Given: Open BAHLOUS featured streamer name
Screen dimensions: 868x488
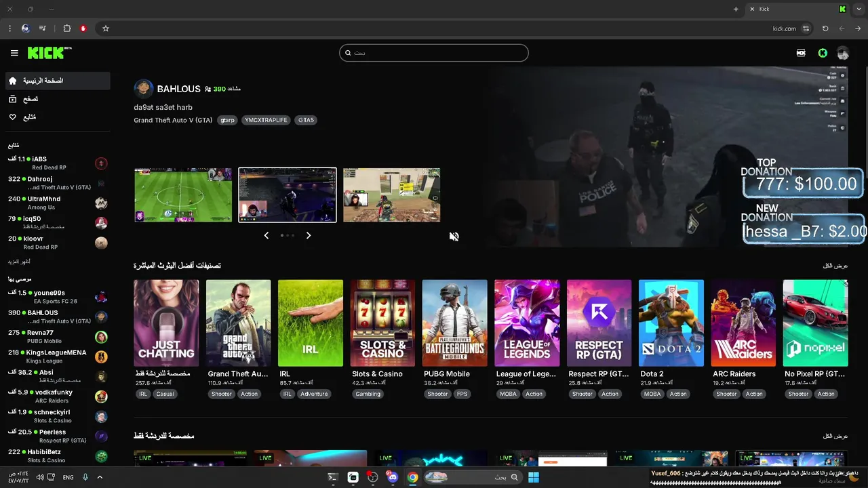Looking at the screenshot, I should click(x=179, y=89).
